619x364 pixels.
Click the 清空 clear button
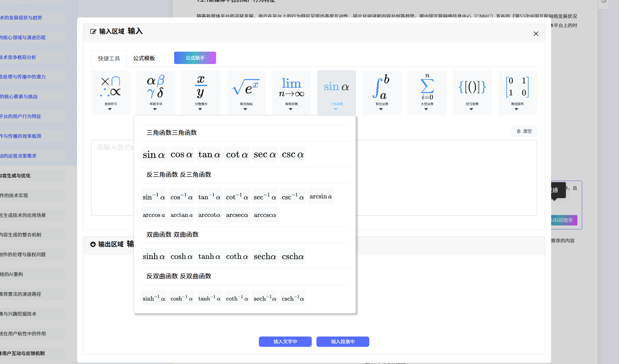point(524,131)
